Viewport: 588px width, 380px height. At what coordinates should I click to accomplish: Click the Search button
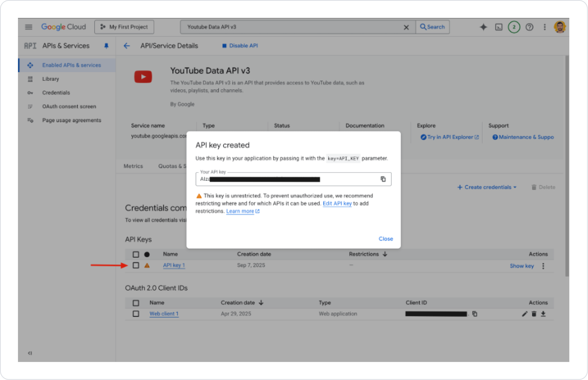point(433,27)
